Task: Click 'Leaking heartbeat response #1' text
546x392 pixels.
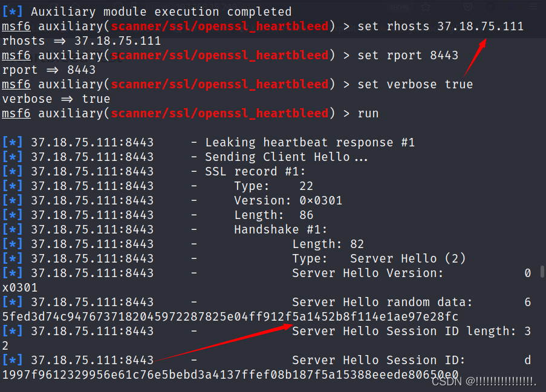Action: coord(310,143)
